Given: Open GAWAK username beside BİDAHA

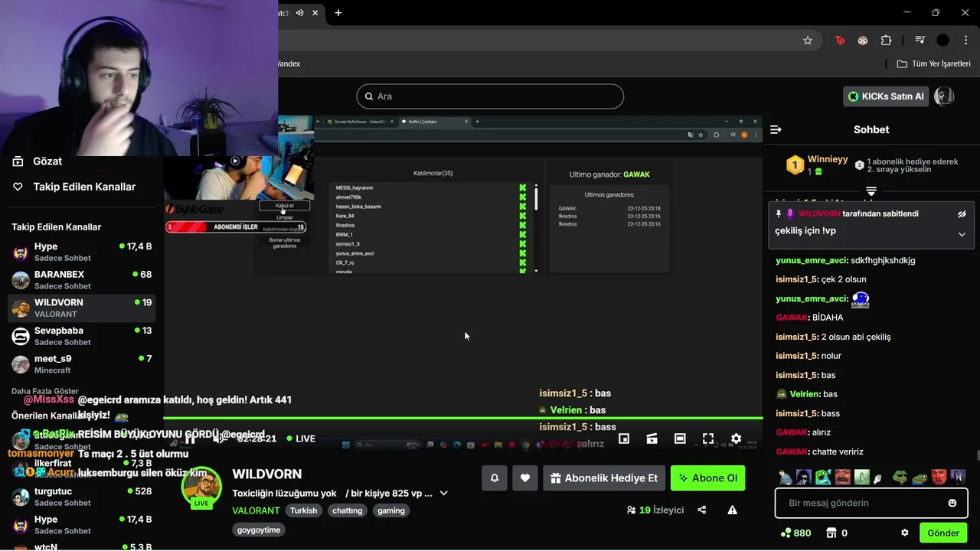Looking at the screenshot, I should click(x=792, y=318).
